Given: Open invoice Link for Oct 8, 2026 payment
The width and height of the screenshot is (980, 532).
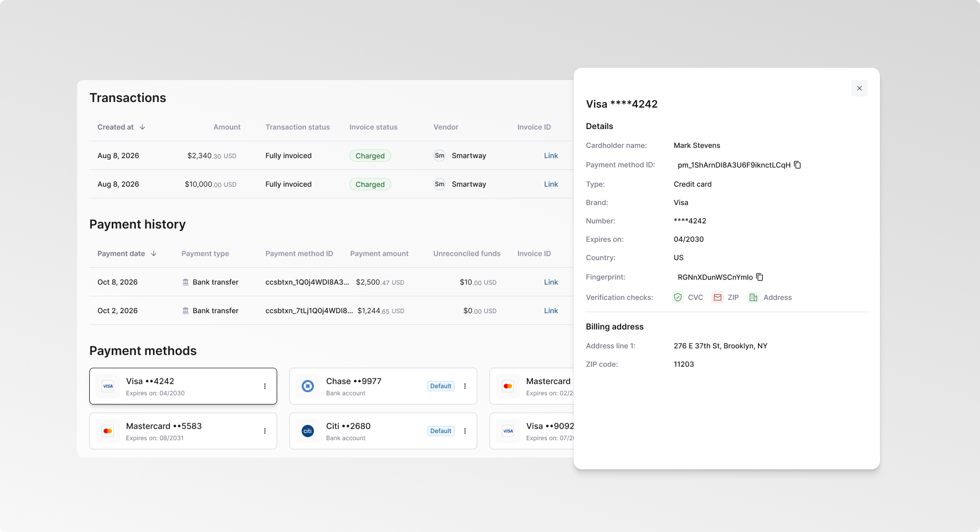Looking at the screenshot, I should coord(551,282).
